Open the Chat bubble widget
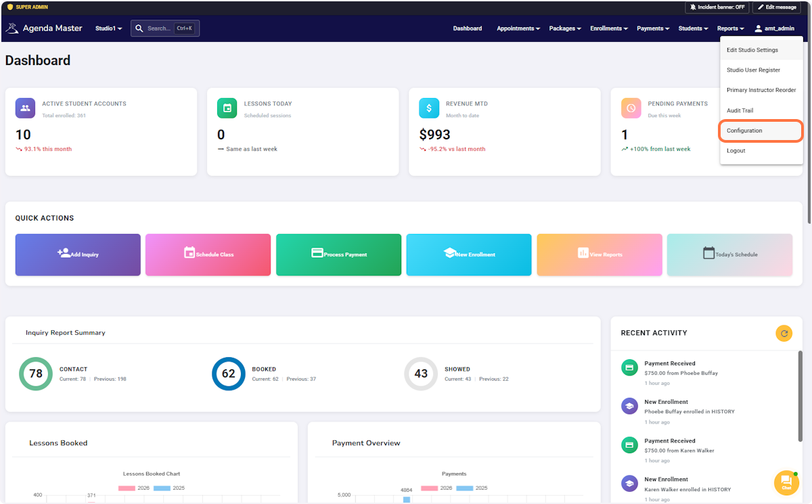 tap(786, 482)
